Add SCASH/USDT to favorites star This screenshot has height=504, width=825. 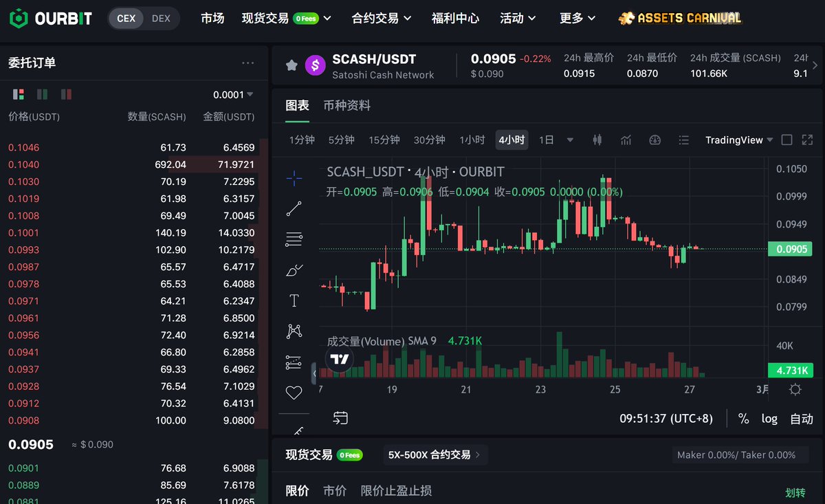pyautogui.click(x=291, y=65)
